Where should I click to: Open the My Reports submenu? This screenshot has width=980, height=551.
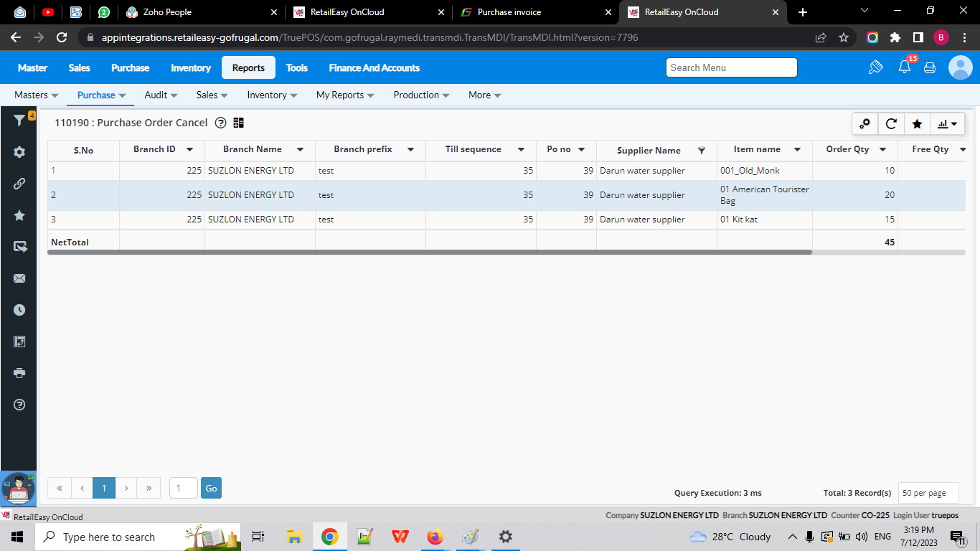pos(345,95)
